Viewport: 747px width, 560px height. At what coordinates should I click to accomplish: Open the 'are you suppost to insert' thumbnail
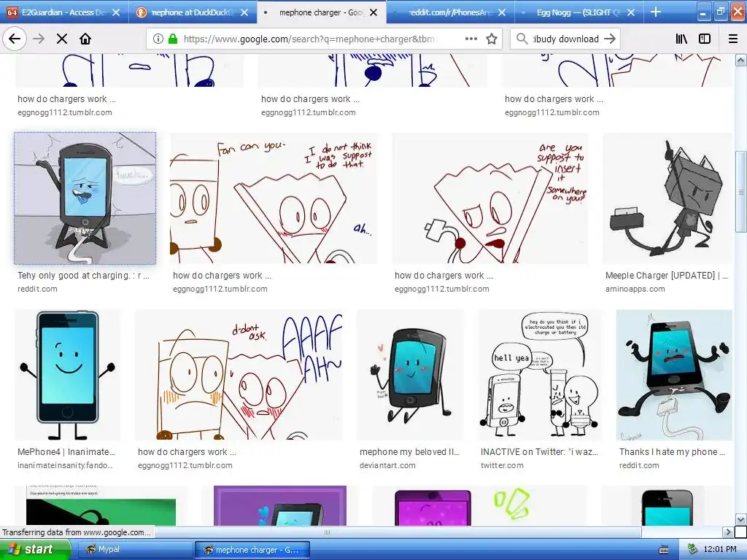[x=489, y=198]
